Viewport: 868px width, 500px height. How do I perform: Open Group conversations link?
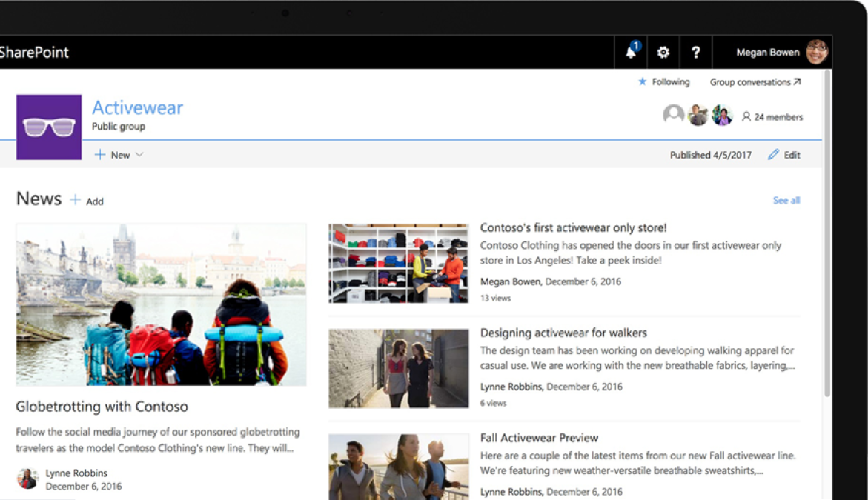click(755, 82)
